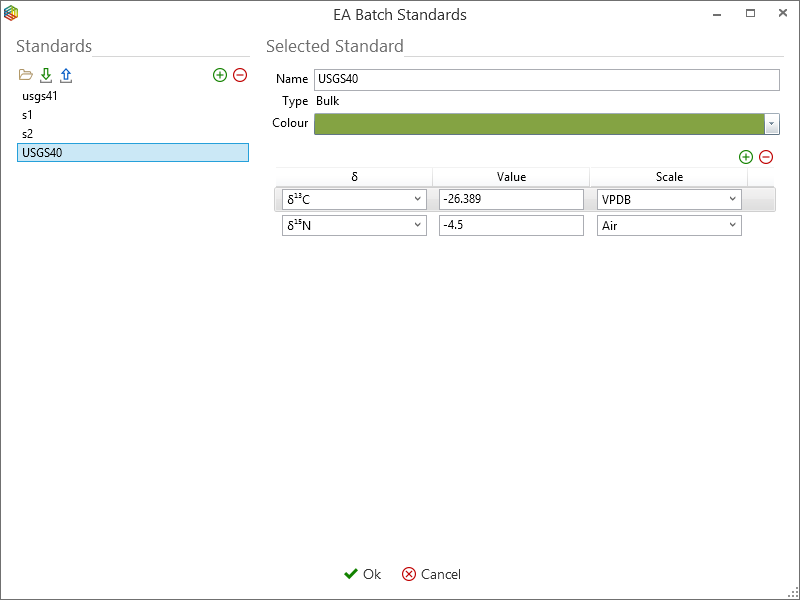Click the blue upload arrow export icon
This screenshot has height=600, width=800.
66,75
